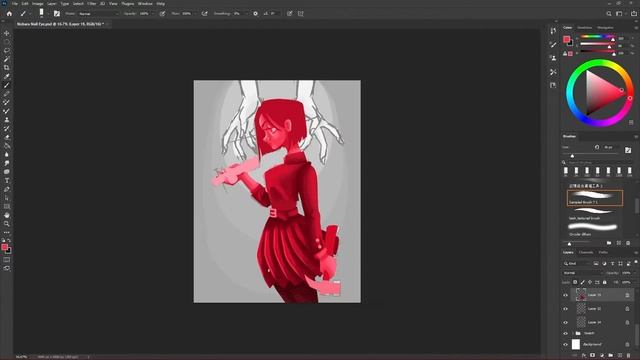Open smoothing options gear icon
Screen dimensions: 640x360
coord(256,13)
